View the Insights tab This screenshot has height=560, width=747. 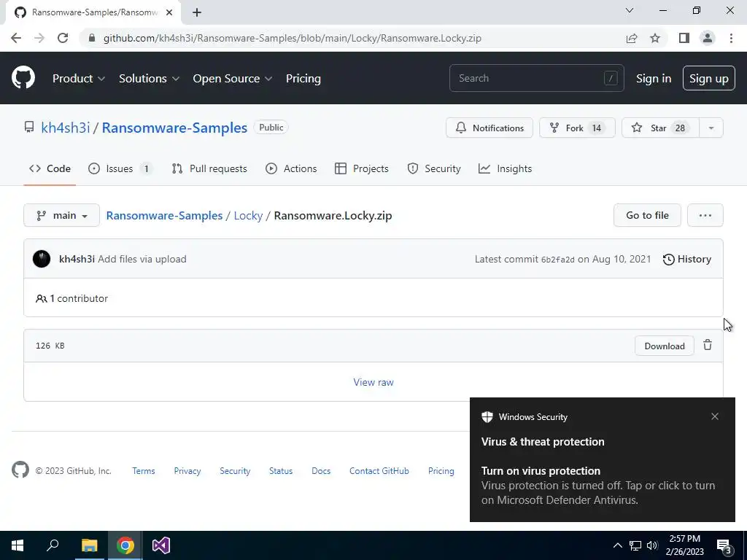505,168
